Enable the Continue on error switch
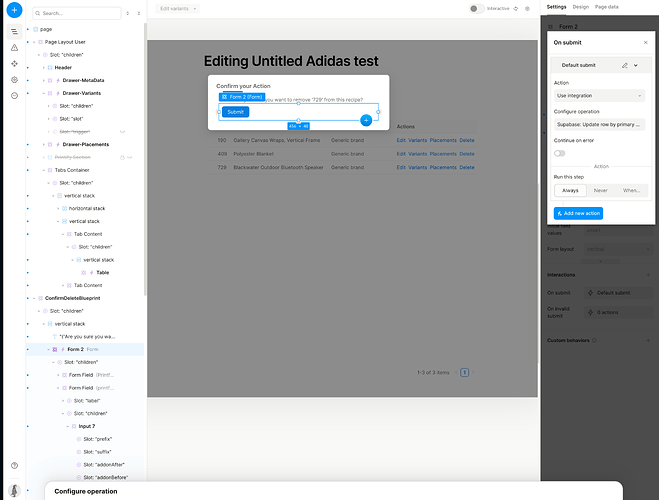Screen dimensions: 659x500 coord(559,153)
